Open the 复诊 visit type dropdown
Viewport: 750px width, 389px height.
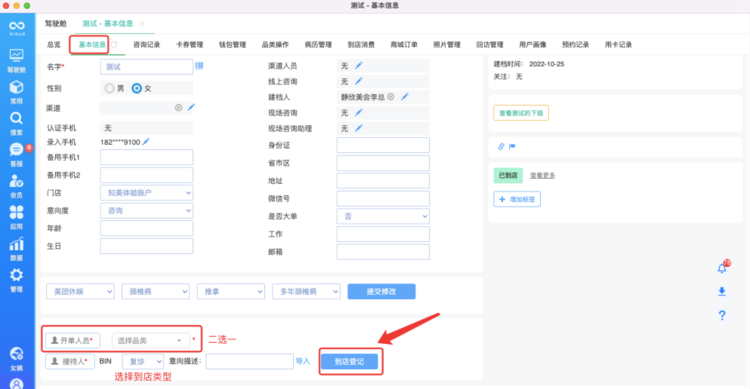[143, 361]
